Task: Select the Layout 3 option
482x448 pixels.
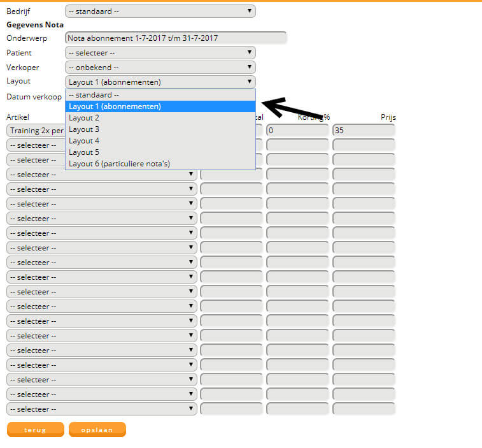Action: [160, 129]
